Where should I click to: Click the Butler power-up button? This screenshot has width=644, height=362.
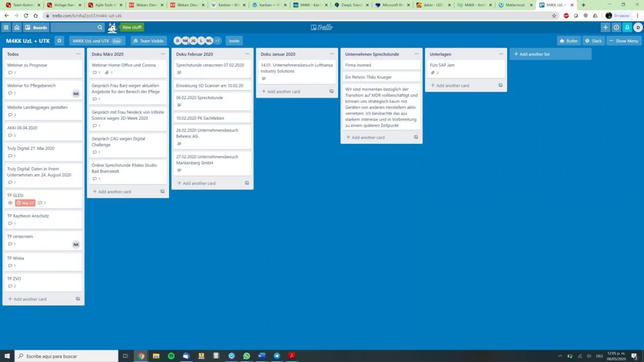pos(569,41)
